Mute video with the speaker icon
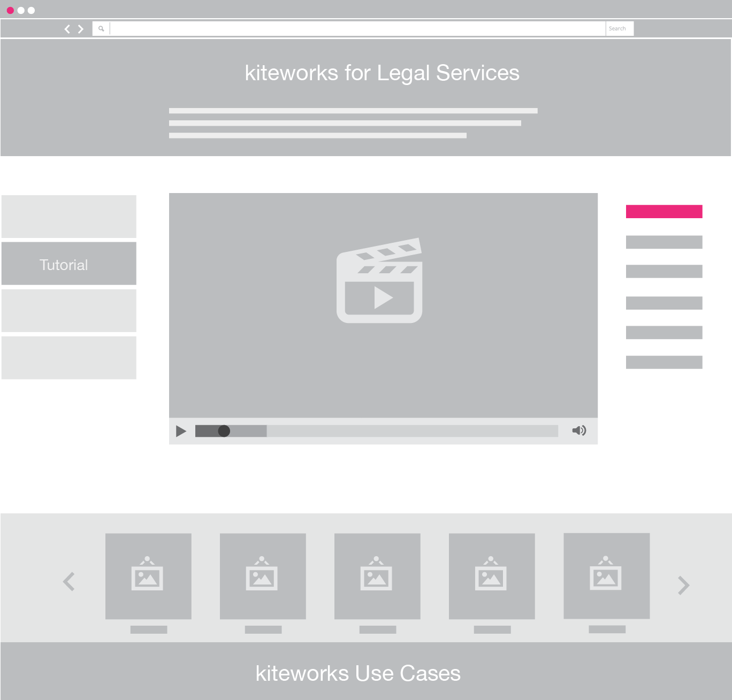 [x=579, y=430]
